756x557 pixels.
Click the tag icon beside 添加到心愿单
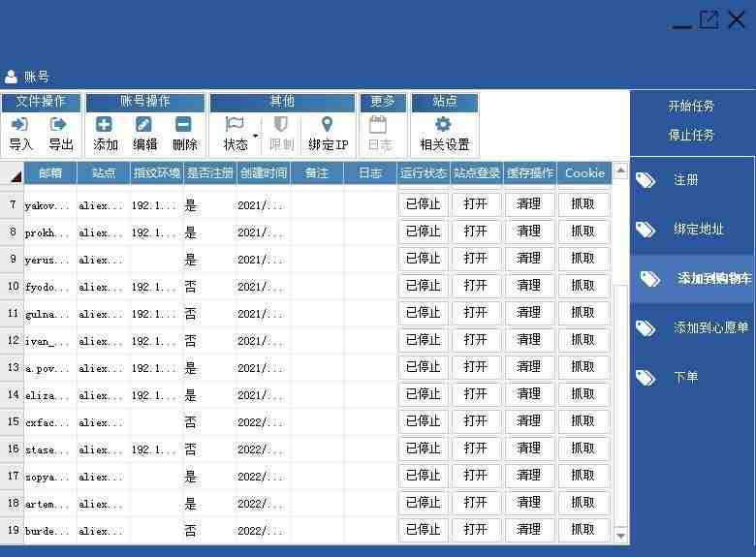(x=646, y=328)
